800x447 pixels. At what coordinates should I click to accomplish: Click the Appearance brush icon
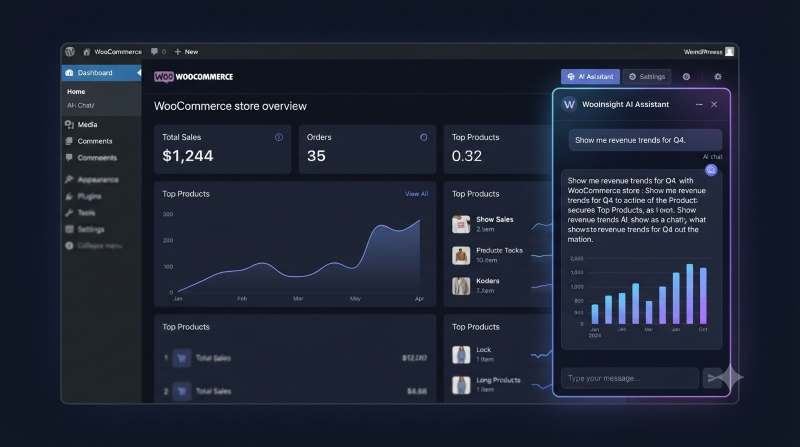tap(69, 180)
